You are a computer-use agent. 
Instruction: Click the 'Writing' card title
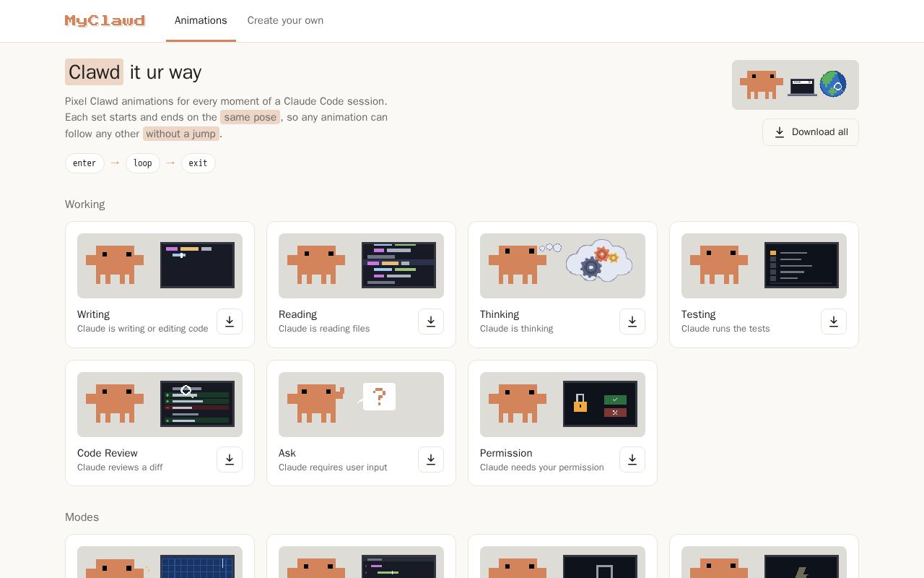(x=93, y=314)
